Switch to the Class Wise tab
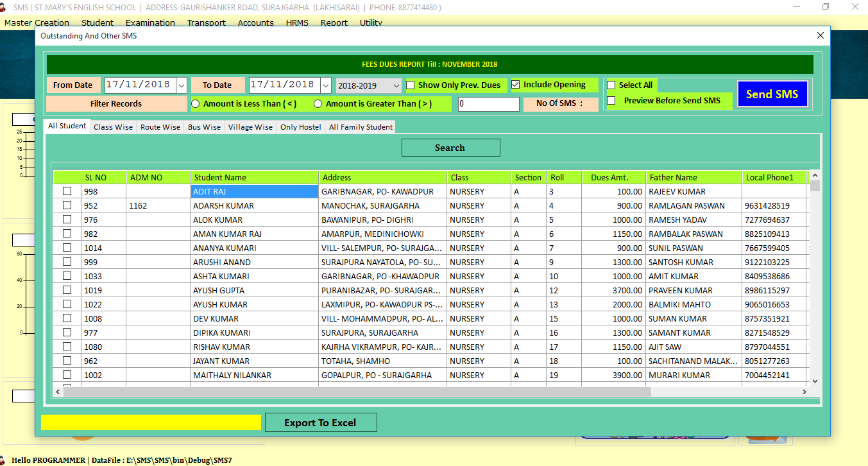 [113, 127]
